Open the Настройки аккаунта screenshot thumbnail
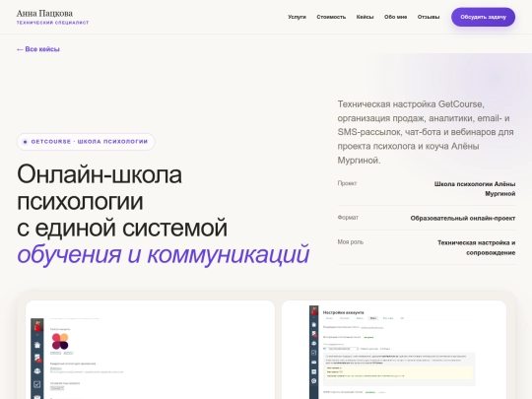The image size is (532, 399). pyautogui.click(x=393, y=350)
